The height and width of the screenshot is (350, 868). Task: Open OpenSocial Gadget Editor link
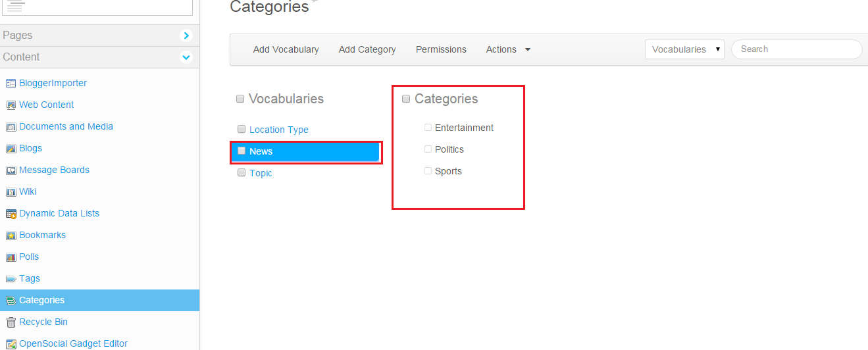(x=73, y=343)
